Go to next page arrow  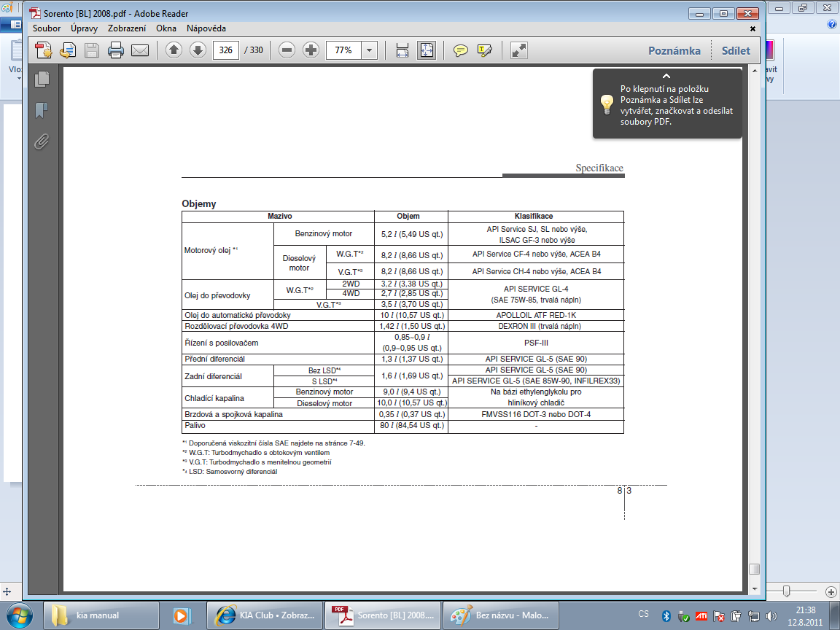(198, 50)
